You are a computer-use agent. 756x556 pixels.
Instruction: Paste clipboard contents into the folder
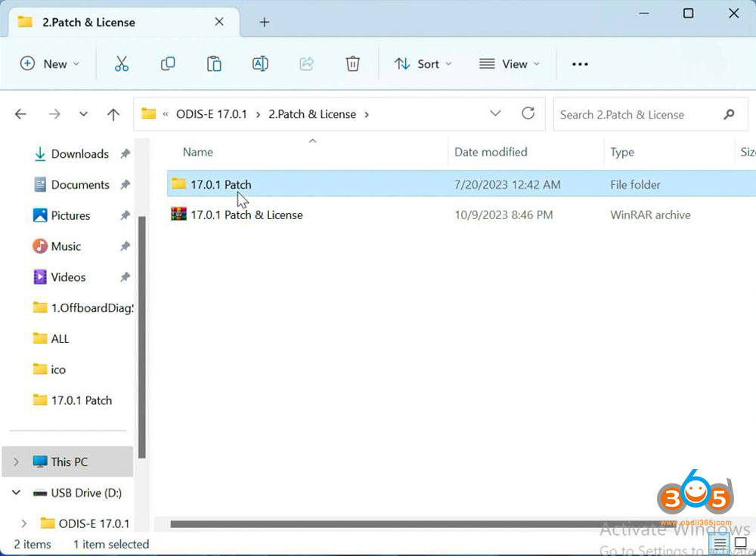pos(214,63)
